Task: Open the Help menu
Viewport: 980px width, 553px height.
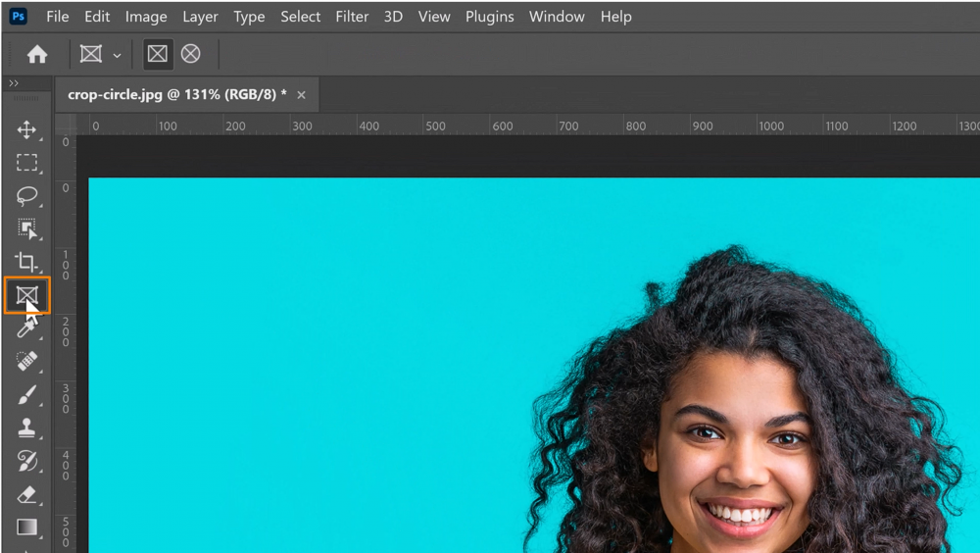Action: click(615, 17)
